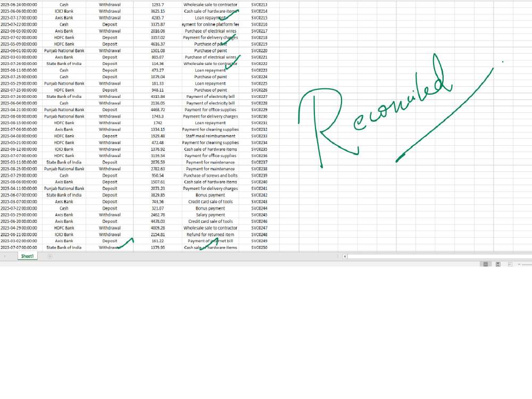The width and height of the screenshot is (532, 399).
Task: Click the zoom out minus button
Action: coord(519,264)
